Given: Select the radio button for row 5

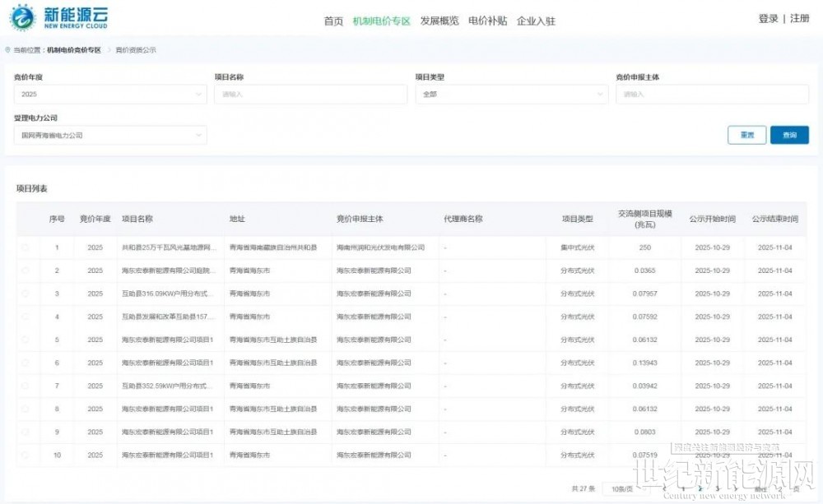Looking at the screenshot, I should tap(26, 340).
